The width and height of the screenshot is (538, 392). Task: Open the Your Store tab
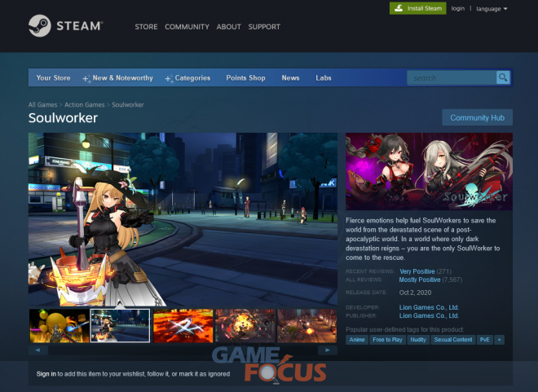53,78
